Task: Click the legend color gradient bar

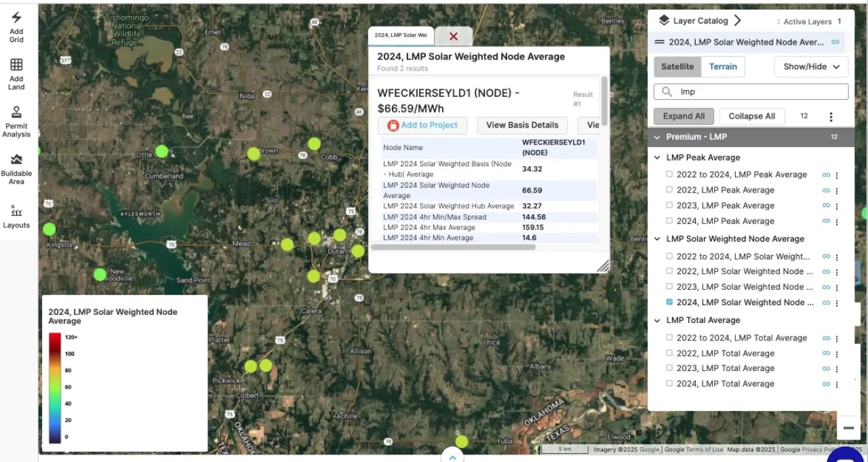Action: click(x=55, y=387)
